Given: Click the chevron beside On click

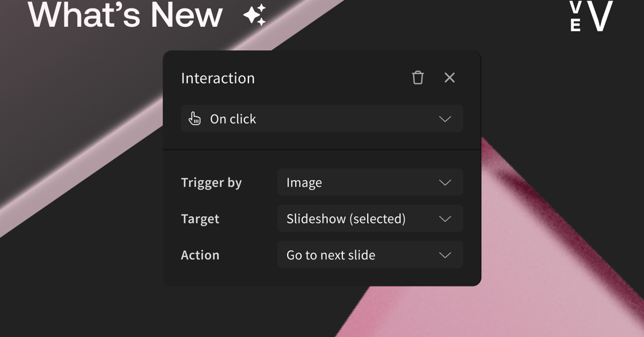Looking at the screenshot, I should (445, 119).
